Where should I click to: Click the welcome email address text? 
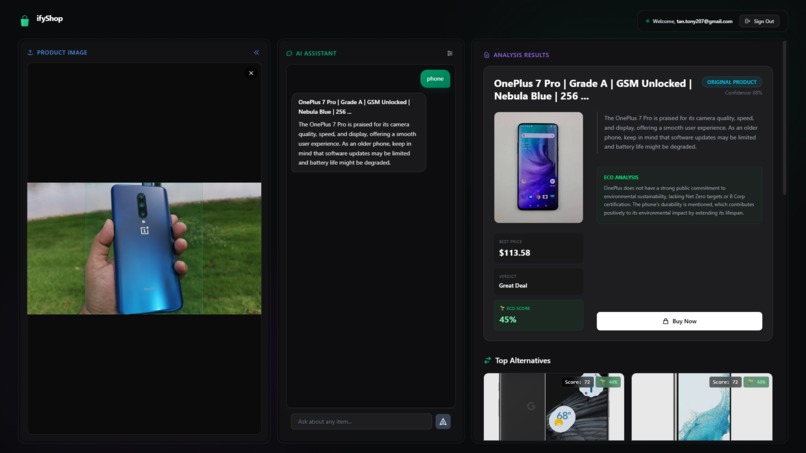[x=704, y=21]
